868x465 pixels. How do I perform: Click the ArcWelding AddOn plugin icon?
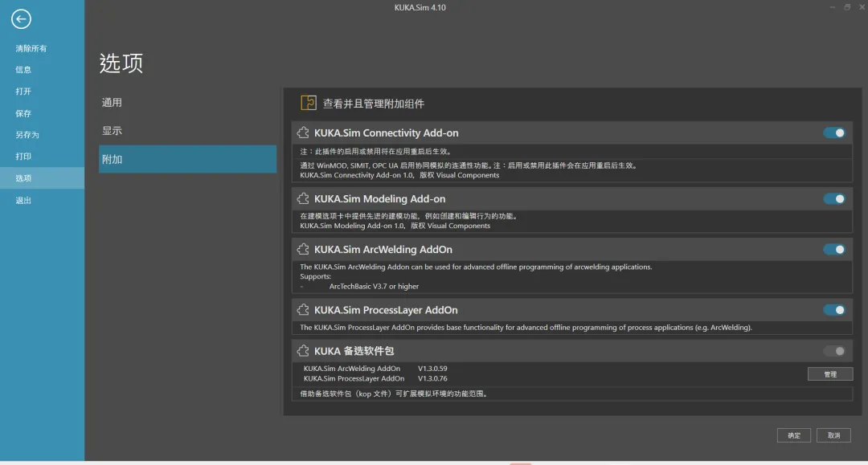click(x=303, y=249)
